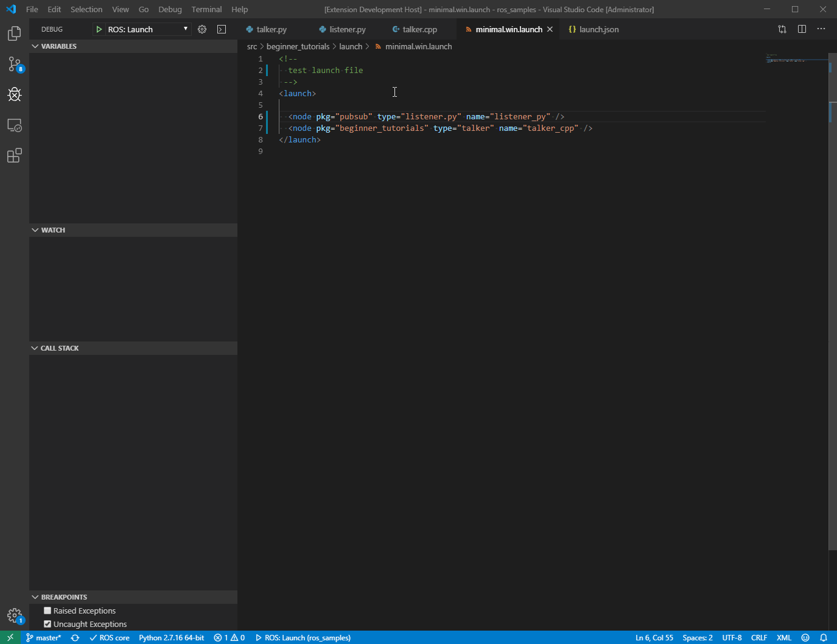Select the Explorer icon in activity bar

(x=14, y=33)
